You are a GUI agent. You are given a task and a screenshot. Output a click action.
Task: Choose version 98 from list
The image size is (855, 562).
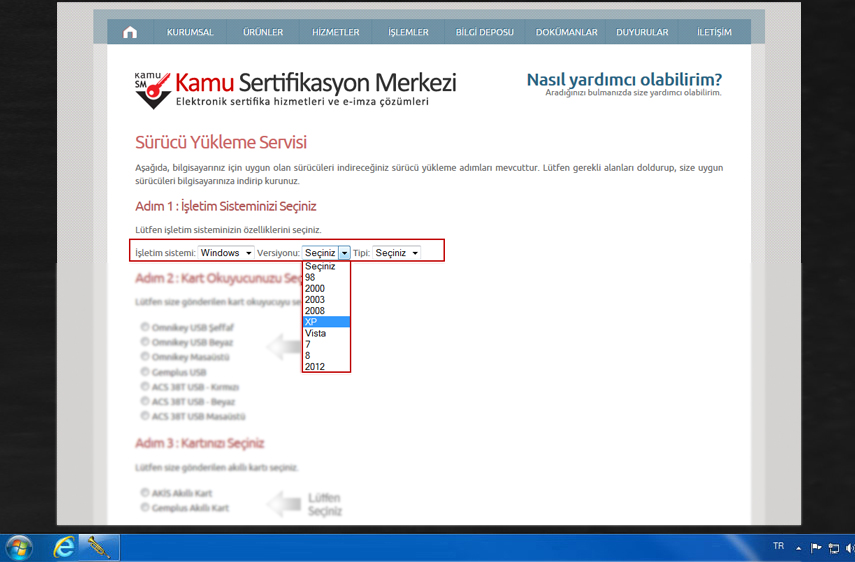326,277
